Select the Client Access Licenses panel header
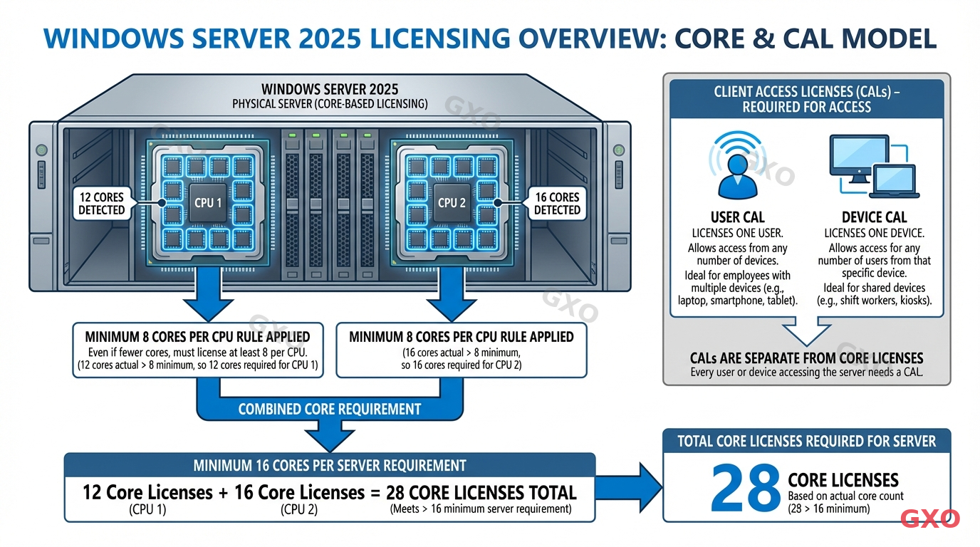Screen dimensions: 980x547 (807, 100)
